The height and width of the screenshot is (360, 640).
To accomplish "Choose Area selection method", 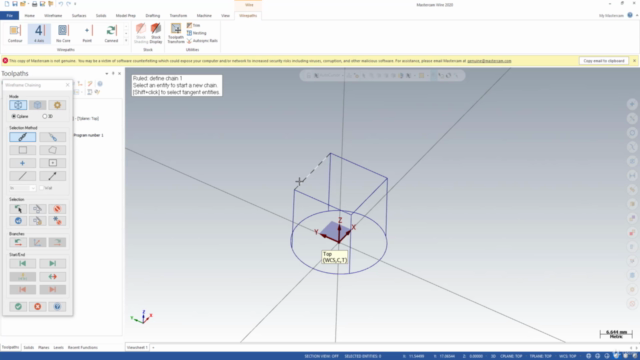I will 53,163.
